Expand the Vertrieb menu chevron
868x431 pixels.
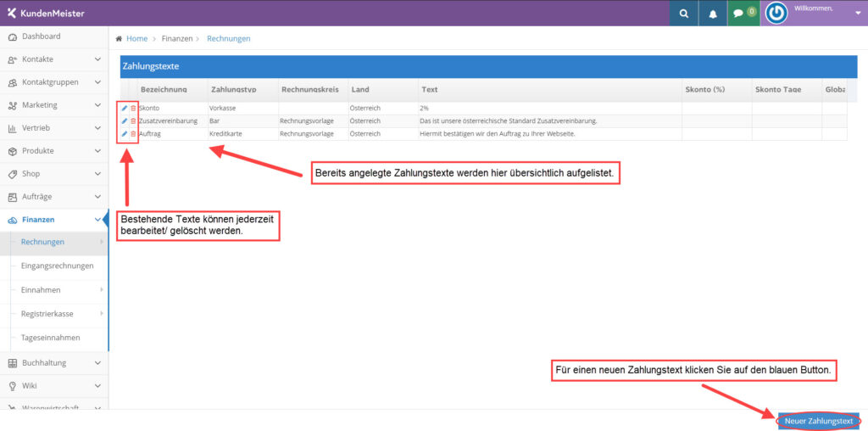point(98,128)
